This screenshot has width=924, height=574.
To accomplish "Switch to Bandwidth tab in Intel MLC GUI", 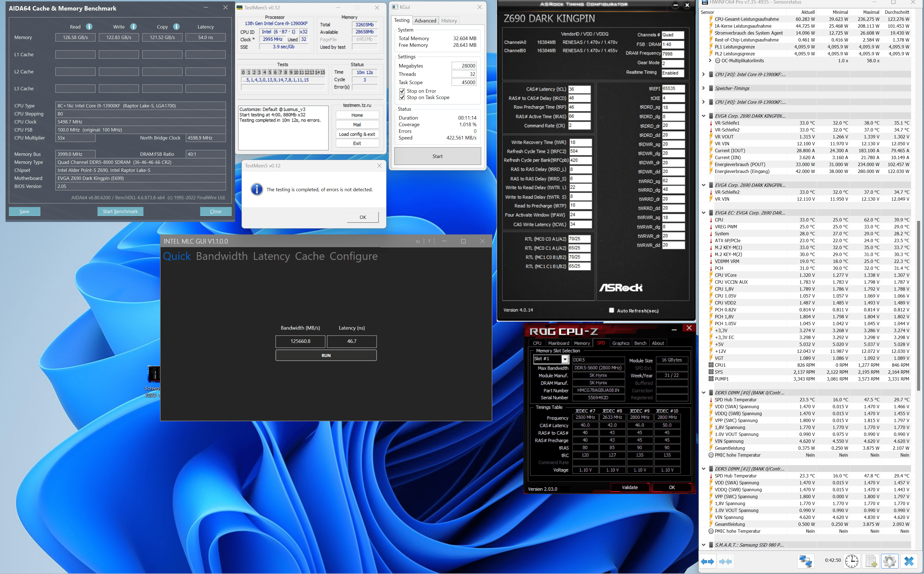I will pos(222,256).
